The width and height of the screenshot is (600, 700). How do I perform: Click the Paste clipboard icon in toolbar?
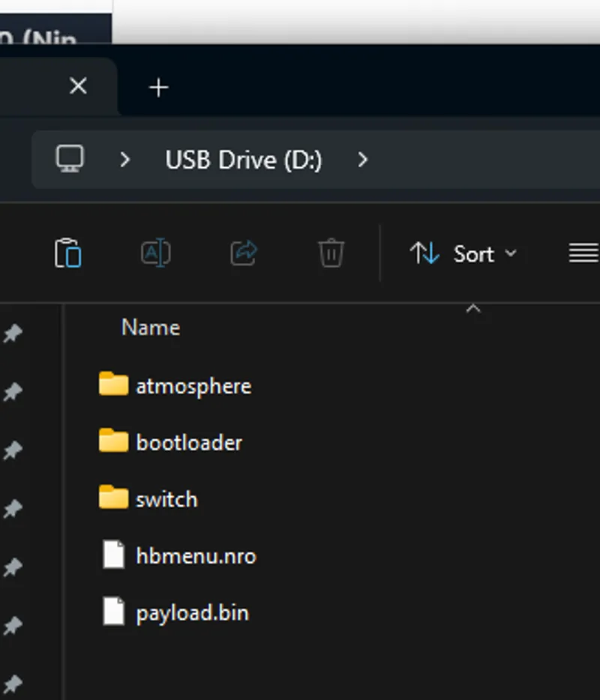67,253
